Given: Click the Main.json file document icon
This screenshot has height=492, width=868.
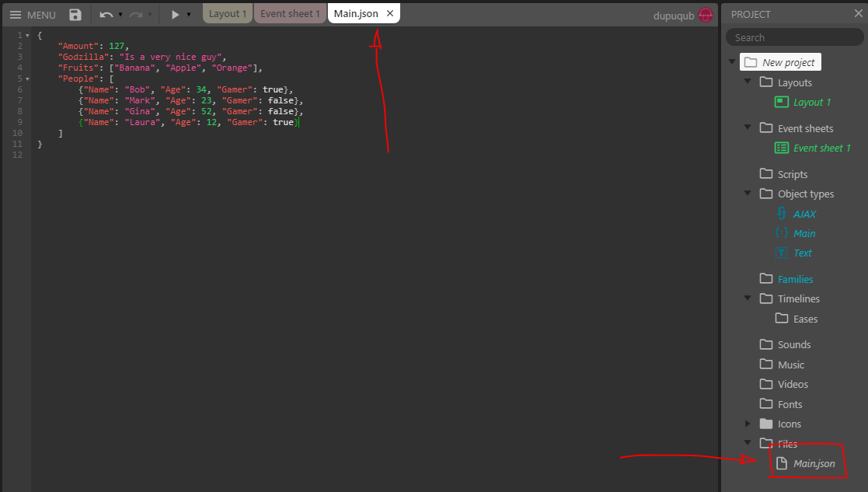Looking at the screenshot, I should pyautogui.click(x=782, y=463).
